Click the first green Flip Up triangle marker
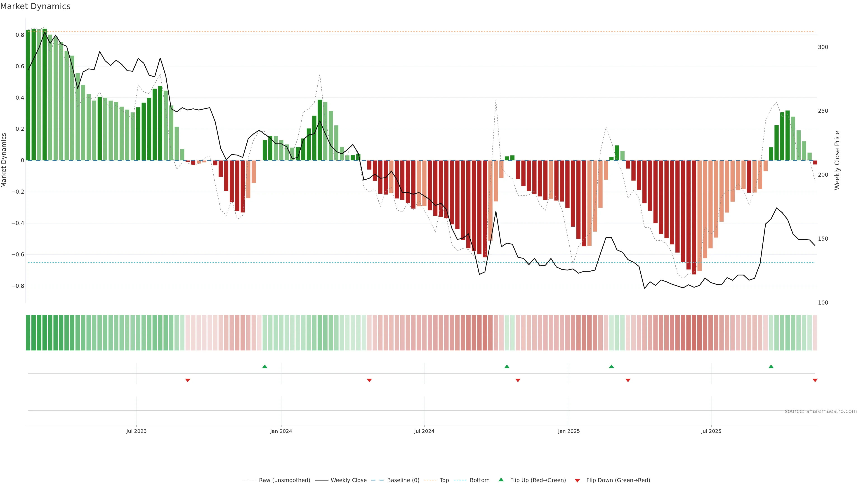The image size is (868, 488). [x=264, y=366]
